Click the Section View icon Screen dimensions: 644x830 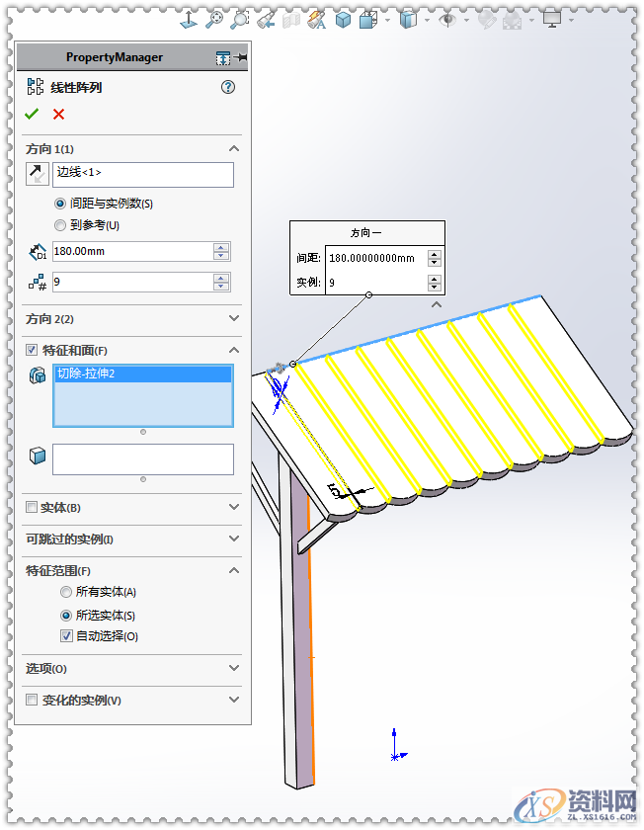pyautogui.click(x=291, y=20)
